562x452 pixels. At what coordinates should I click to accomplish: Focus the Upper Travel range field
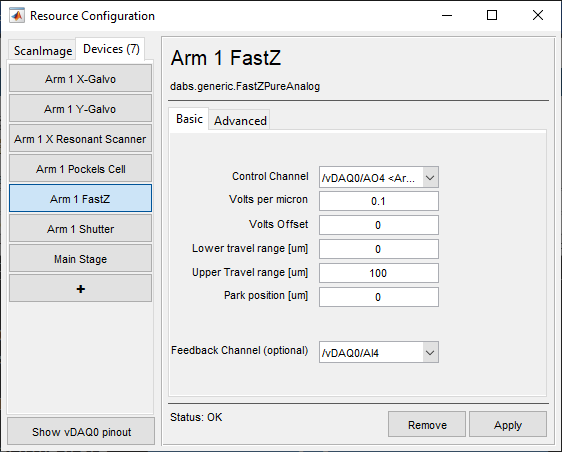click(379, 273)
